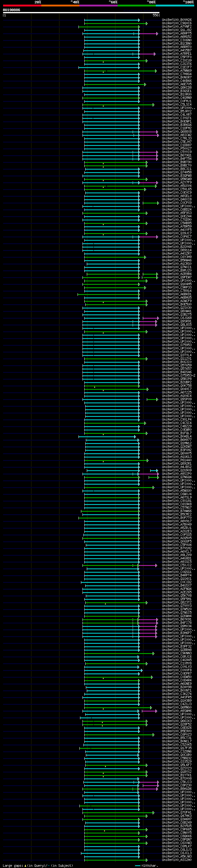This screenshot has height=868, width=197.
Task: Select hit label UniRef100_C4Z1J3
Action: (x=177, y=704)
